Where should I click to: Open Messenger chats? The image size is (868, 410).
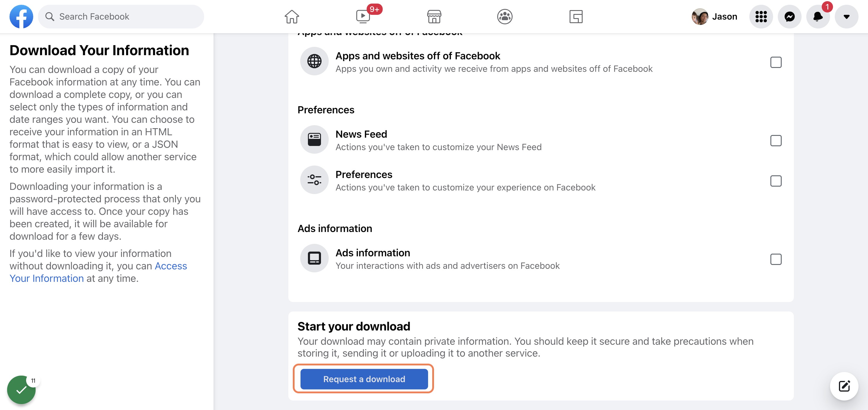coord(789,17)
